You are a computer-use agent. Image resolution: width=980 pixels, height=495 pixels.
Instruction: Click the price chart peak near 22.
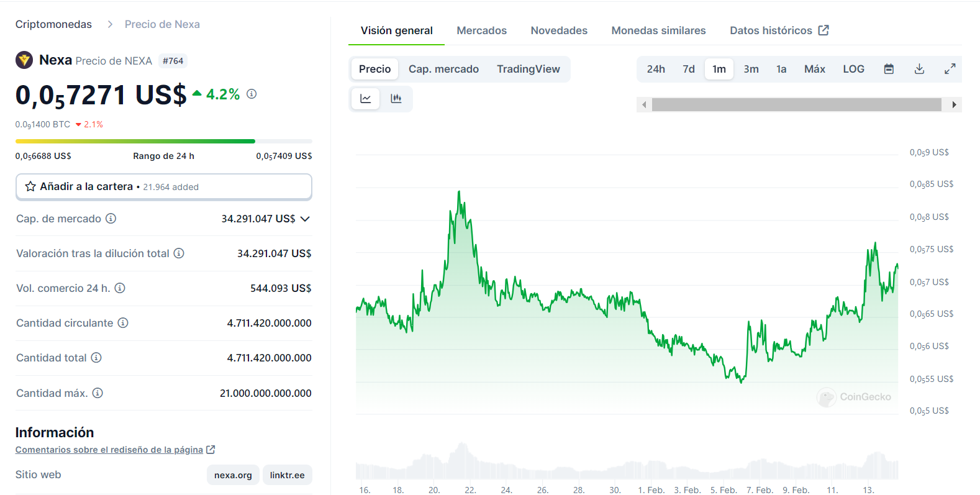459,193
